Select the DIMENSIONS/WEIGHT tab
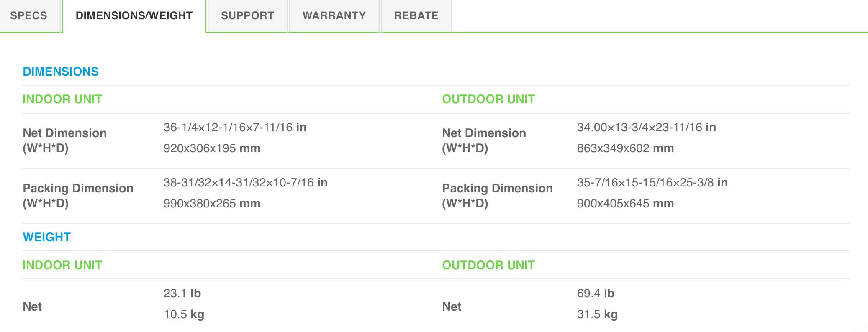Viewport: 868px width, 332px height. coord(134,15)
